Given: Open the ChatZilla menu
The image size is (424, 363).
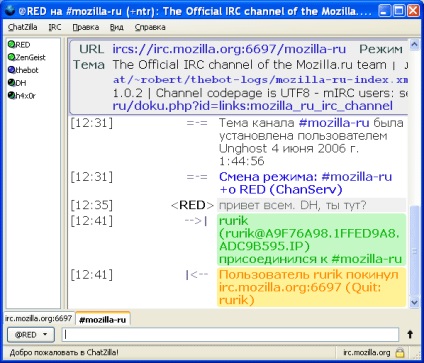Looking at the screenshot, I should pyautogui.click(x=23, y=27).
